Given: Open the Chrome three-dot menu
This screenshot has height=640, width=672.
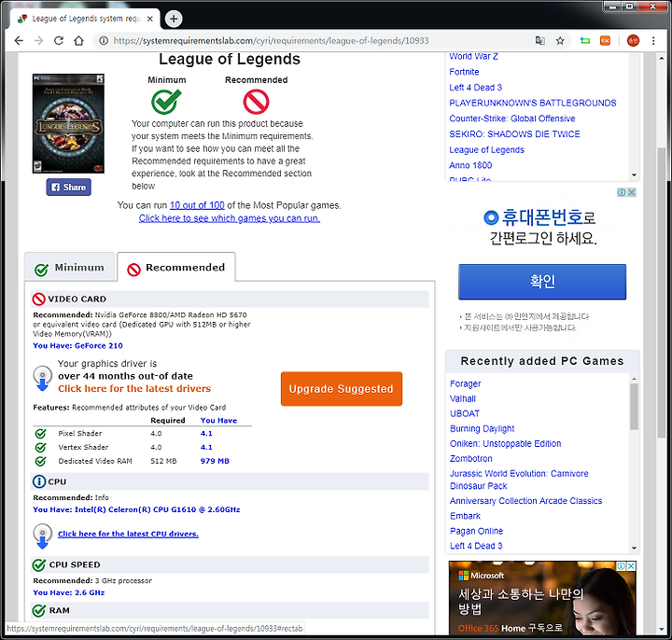Looking at the screenshot, I should point(653,41).
